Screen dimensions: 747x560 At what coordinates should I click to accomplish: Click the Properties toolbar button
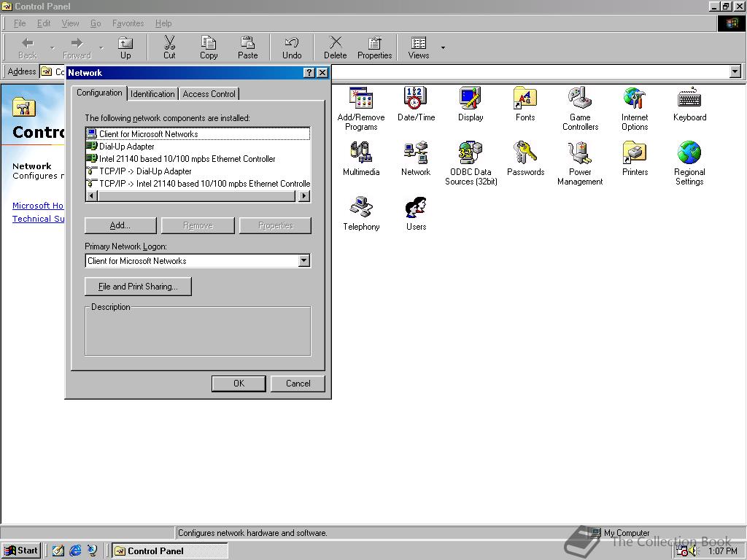[374, 47]
